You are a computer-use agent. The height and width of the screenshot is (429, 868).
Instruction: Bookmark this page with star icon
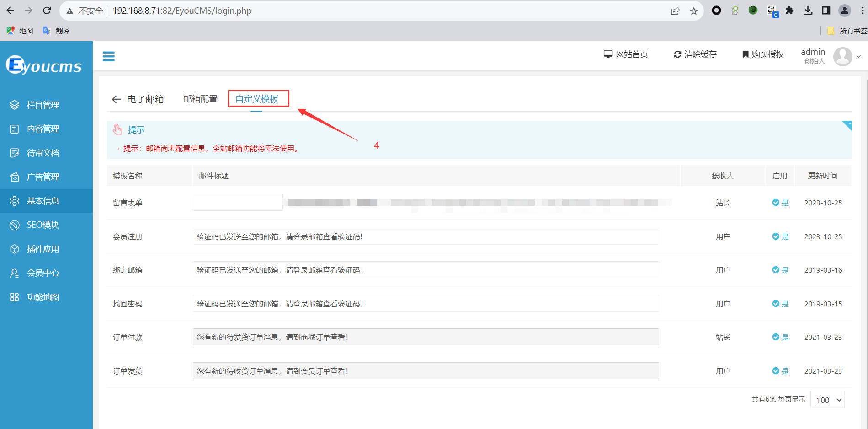click(694, 11)
